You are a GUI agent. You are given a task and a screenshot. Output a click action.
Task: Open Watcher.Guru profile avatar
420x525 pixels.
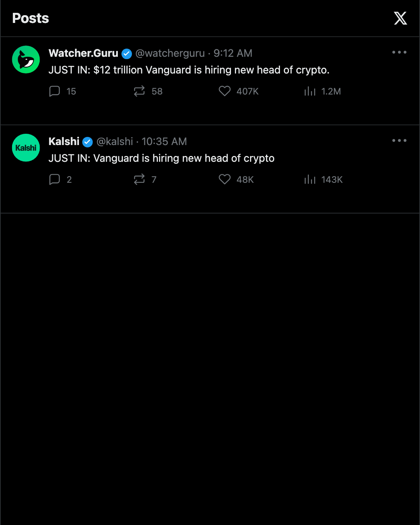[x=26, y=59]
